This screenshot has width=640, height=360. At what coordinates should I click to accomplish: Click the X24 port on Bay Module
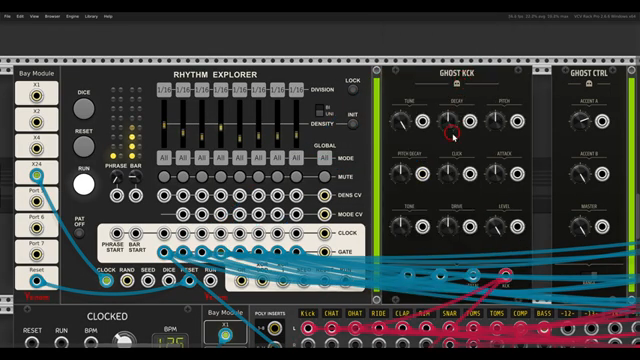coord(37,176)
